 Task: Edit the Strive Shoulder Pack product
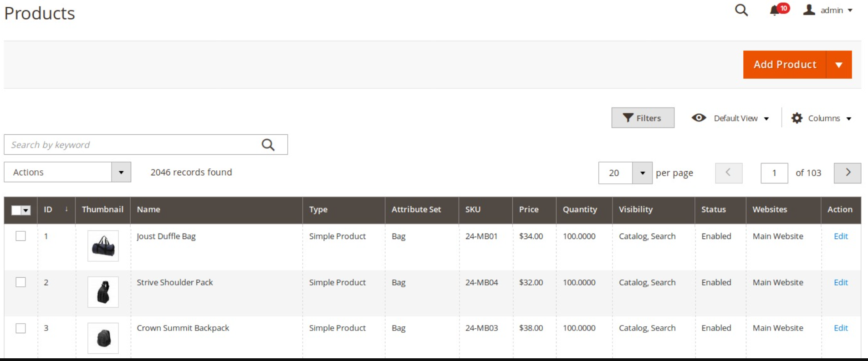pos(840,282)
